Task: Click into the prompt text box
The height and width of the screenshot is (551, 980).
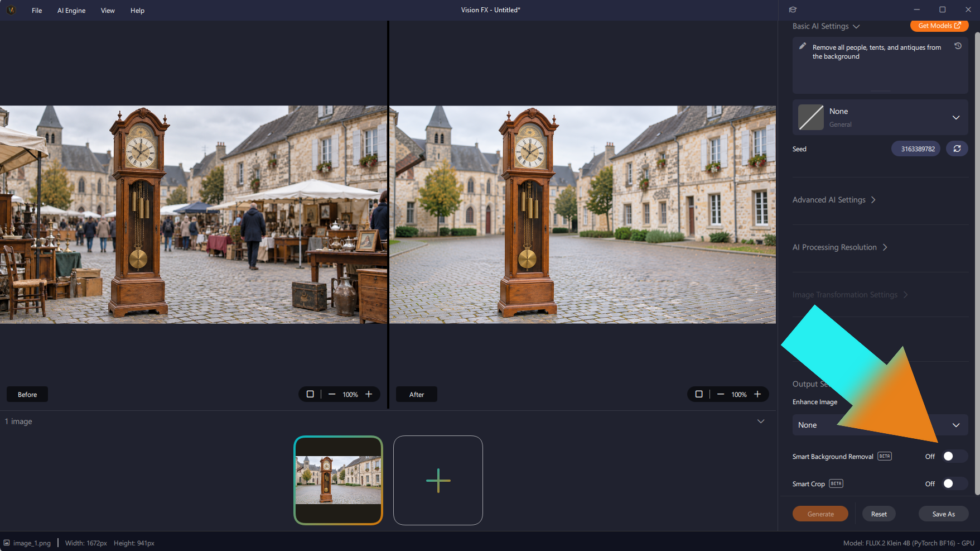Action: point(880,65)
